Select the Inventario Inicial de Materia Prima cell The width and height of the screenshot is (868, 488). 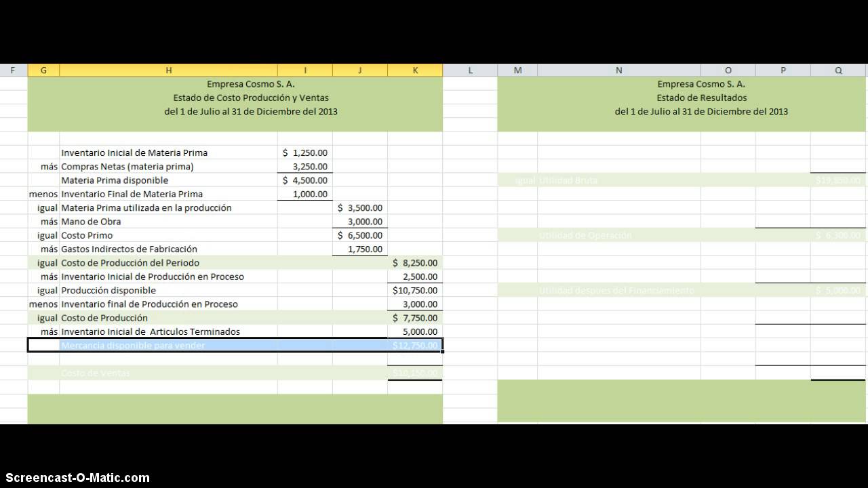coord(134,152)
